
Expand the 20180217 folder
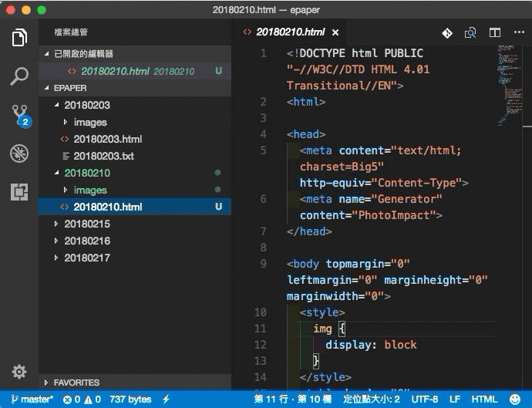(x=135, y=258)
